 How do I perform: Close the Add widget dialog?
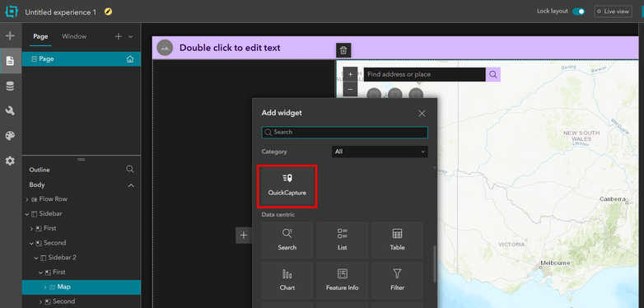(x=422, y=114)
